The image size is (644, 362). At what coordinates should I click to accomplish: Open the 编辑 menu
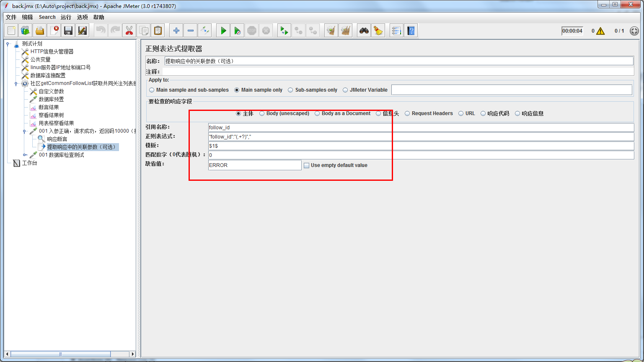(x=27, y=17)
